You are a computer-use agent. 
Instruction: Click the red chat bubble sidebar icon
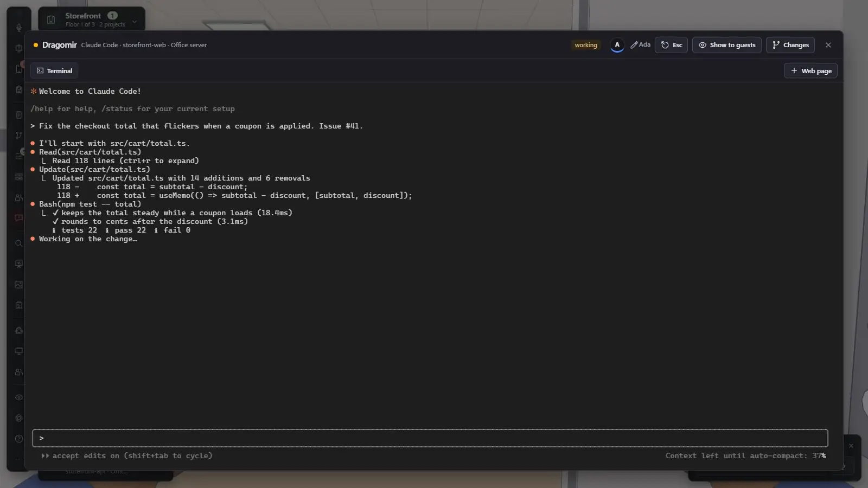coord(19,218)
